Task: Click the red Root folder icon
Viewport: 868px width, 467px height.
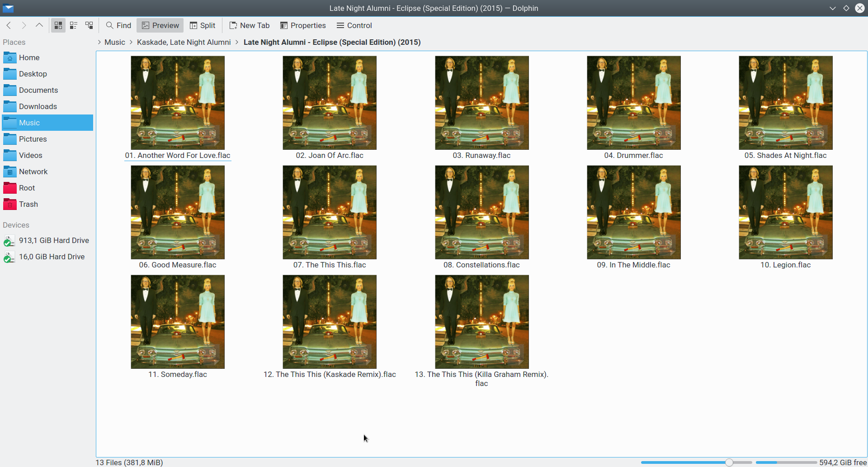Action: pos(9,188)
